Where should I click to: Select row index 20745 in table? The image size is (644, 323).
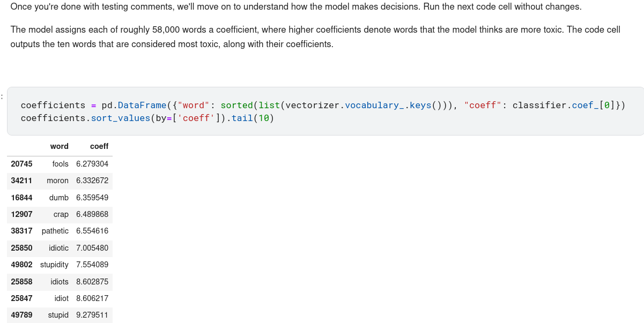tap(21, 164)
